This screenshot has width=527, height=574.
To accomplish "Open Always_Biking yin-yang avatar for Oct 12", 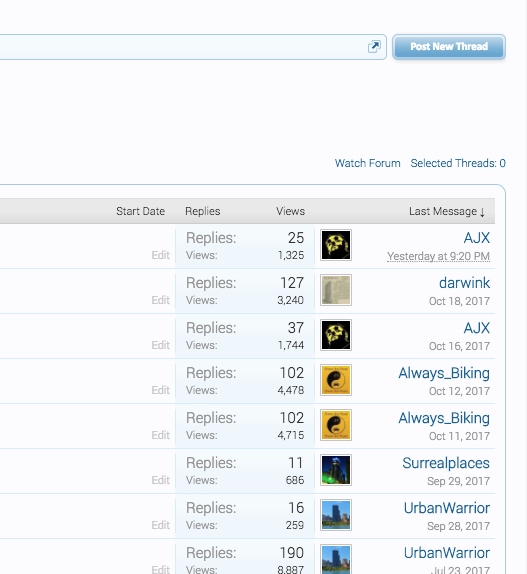I will point(336,380).
